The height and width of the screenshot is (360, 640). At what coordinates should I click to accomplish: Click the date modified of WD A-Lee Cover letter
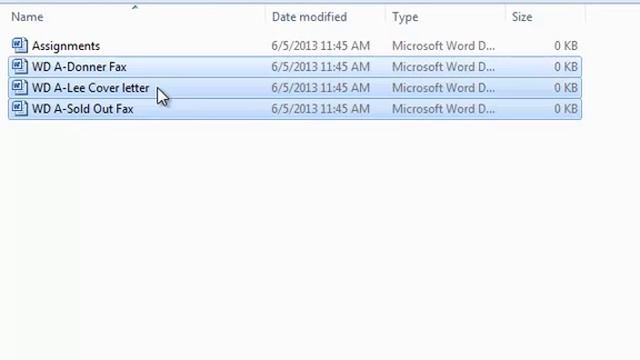tap(321, 88)
